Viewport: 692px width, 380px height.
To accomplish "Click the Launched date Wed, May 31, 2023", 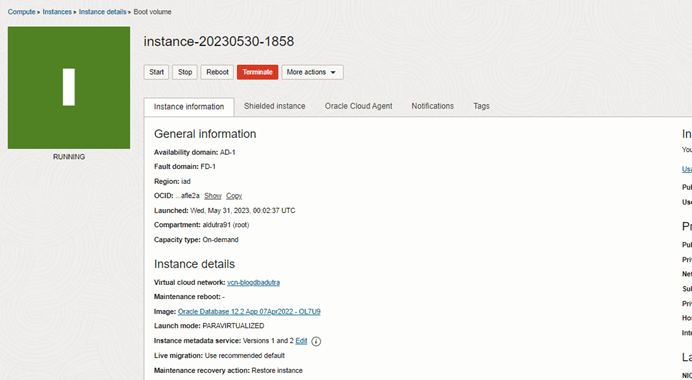I will tap(243, 211).
